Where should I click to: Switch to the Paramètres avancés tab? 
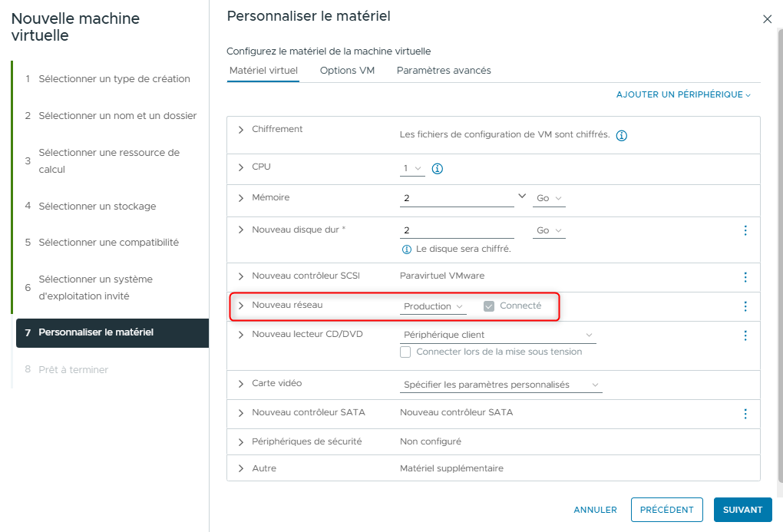tap(444, 71)
